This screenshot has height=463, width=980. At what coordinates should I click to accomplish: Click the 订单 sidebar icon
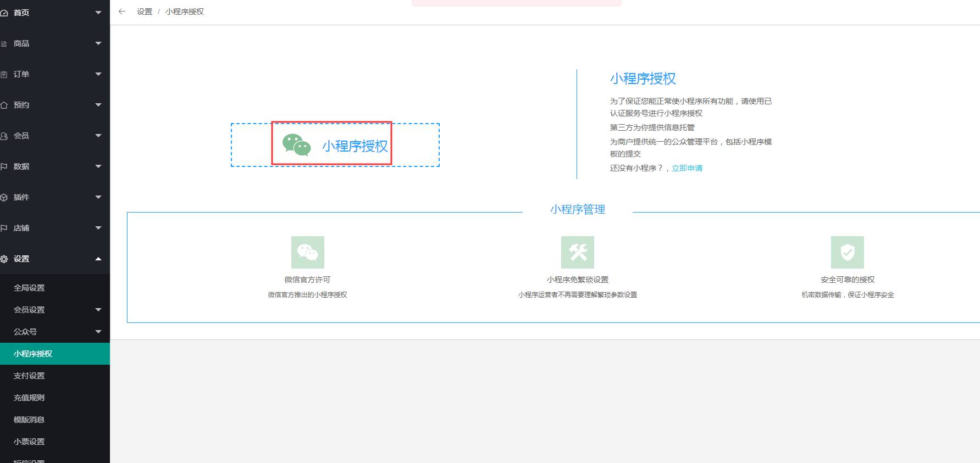(4, 74)
